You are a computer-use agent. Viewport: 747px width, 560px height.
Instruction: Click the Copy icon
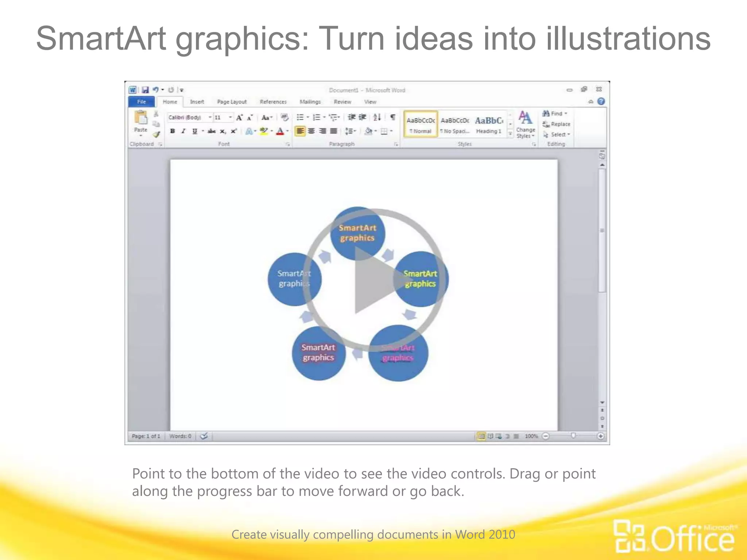156,124
